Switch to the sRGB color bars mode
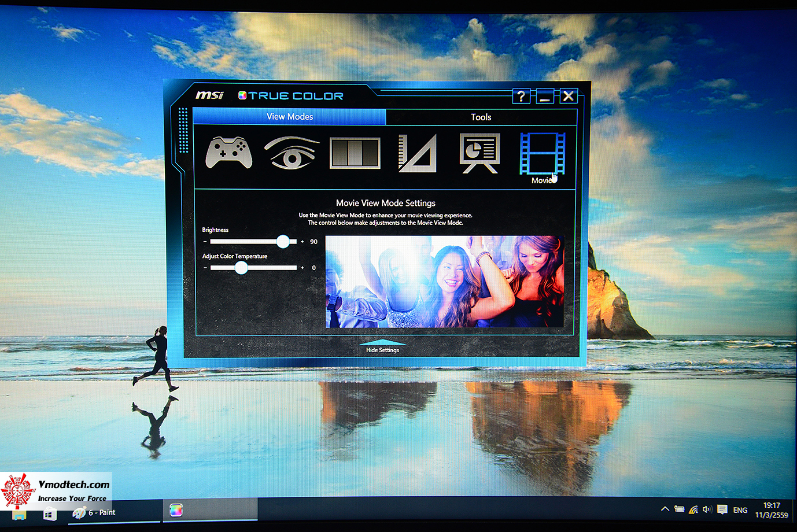Image resolution: width=797 pixels, height=532 pixels. coord(355,153)
